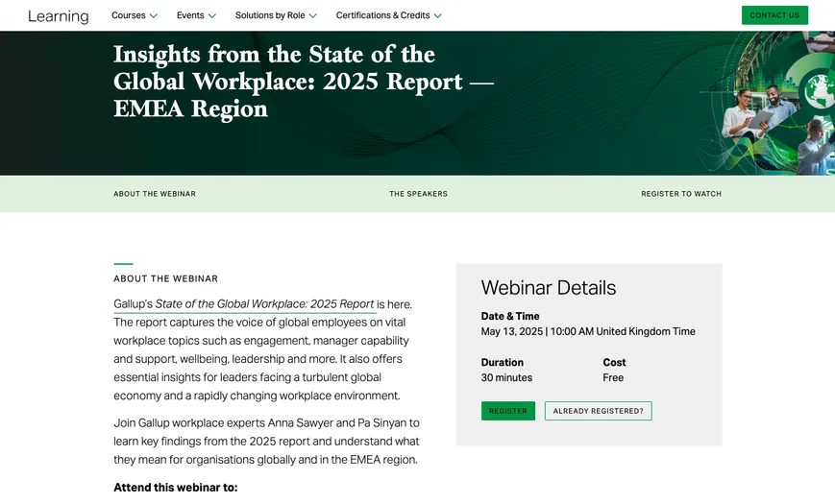Screen dimensions: 835x504
Task: Open Certifications & Credits menu
Action: [x=382, y=15]
